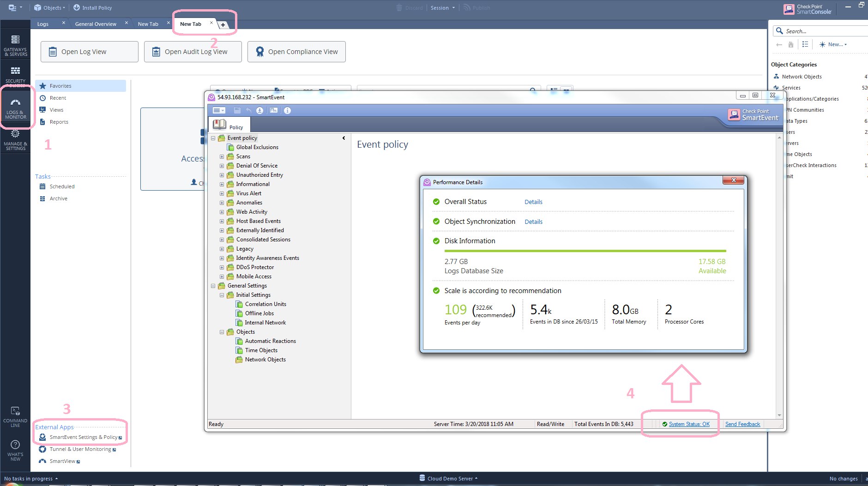The width and height of the screenshot is (868, 486).
Task: Expand the Unauthorized Entry node
Action: 222,175
